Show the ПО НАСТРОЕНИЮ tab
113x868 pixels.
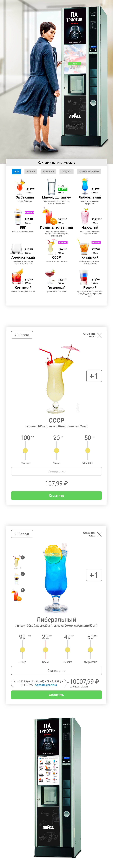click(89, 171)
